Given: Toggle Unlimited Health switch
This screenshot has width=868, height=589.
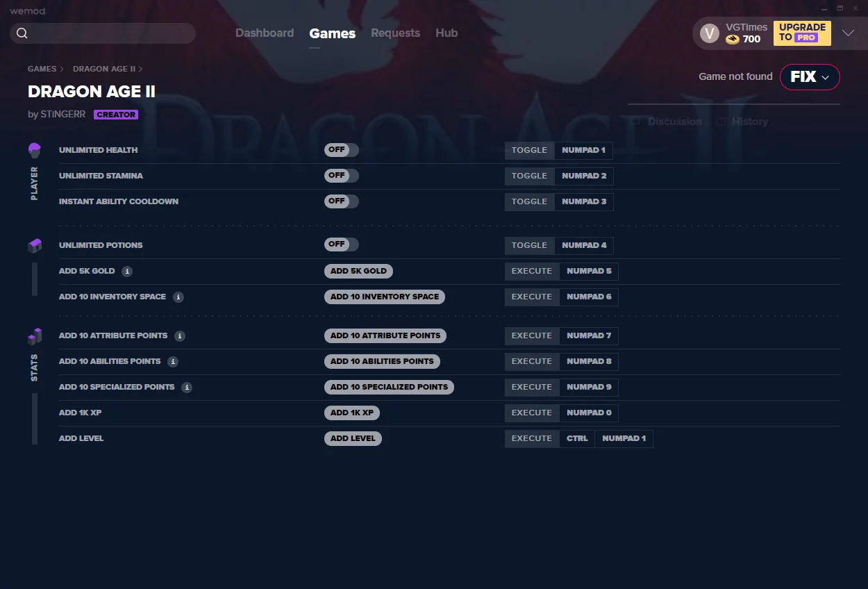Looking at the screenshot, I should coord(342,150).
